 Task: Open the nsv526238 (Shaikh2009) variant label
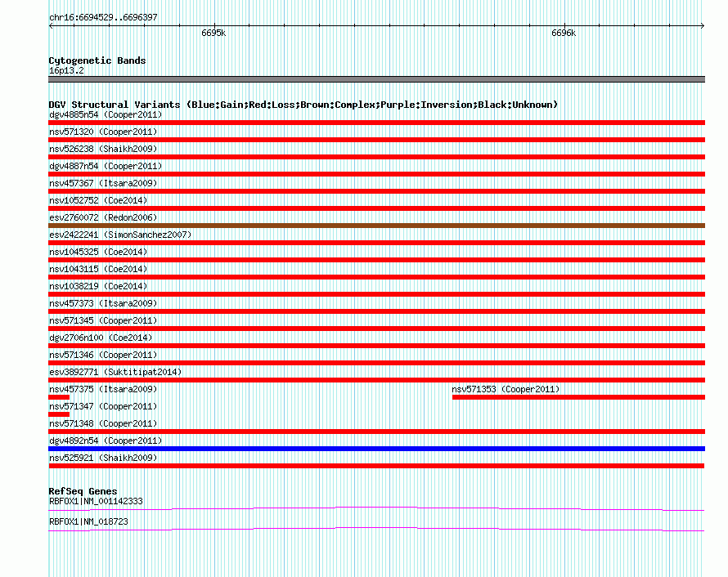pyautogui.click(x=103, y=149)
